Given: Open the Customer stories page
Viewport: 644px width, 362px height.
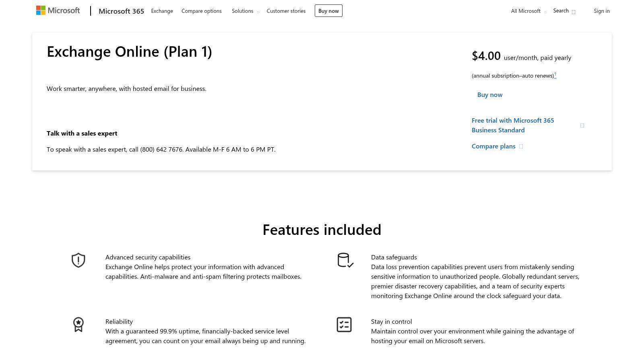Looking at the screenshot, I should 286,11.
